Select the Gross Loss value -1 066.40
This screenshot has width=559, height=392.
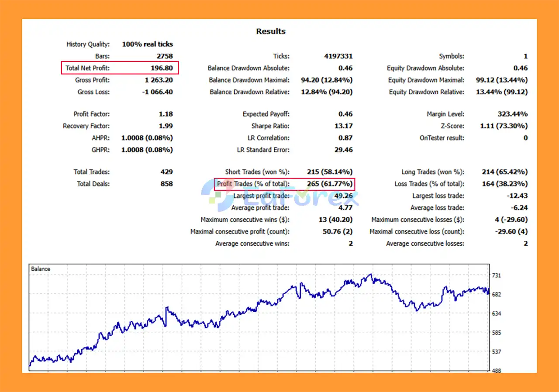point(157,92)
